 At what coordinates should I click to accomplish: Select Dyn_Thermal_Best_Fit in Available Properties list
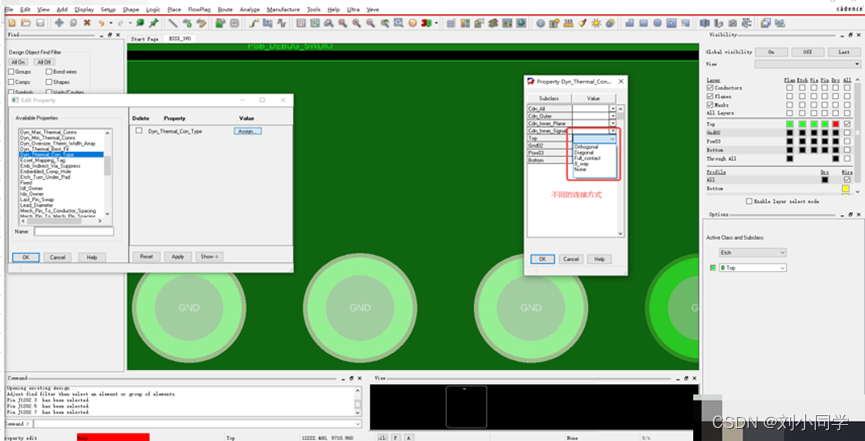46,149
